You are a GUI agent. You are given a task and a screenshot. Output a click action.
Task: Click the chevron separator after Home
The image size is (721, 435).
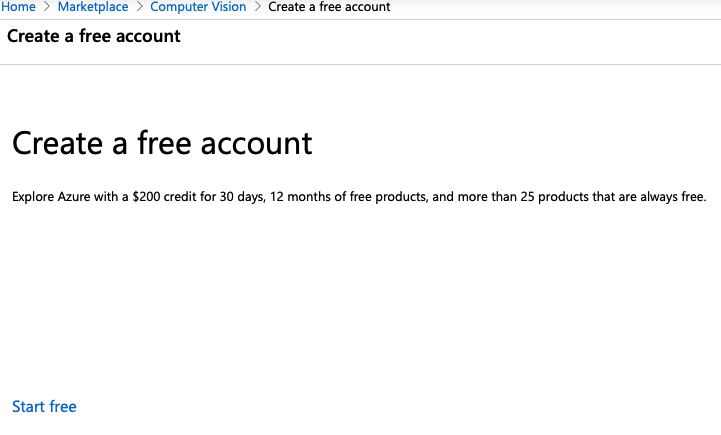[46, 7]
